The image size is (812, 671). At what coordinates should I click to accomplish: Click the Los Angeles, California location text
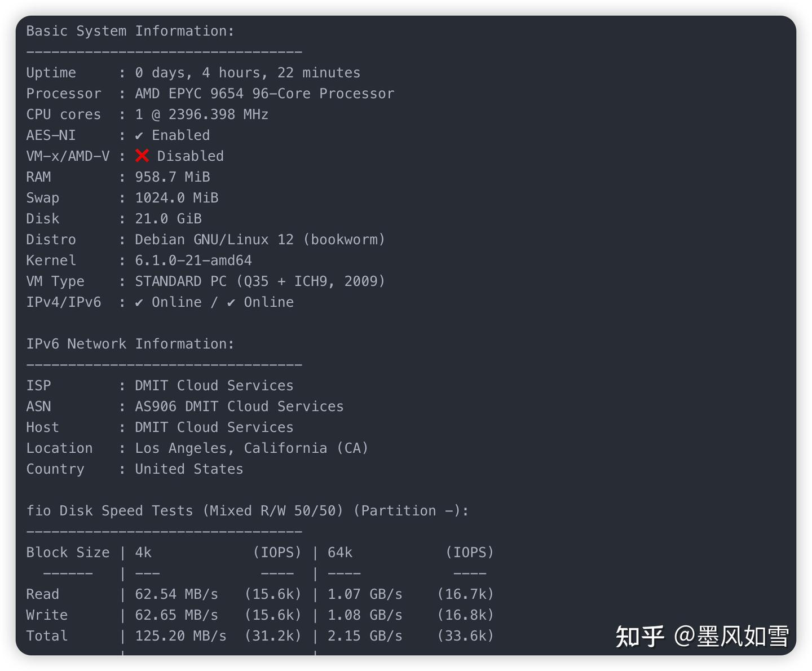[251, 448]
